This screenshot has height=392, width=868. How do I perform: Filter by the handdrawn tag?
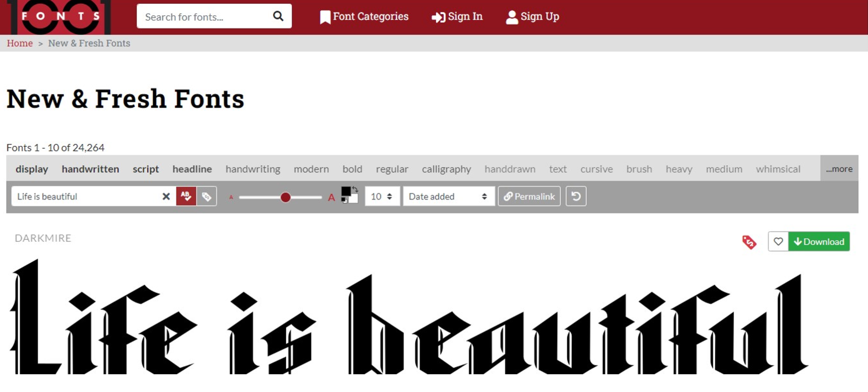510,169
